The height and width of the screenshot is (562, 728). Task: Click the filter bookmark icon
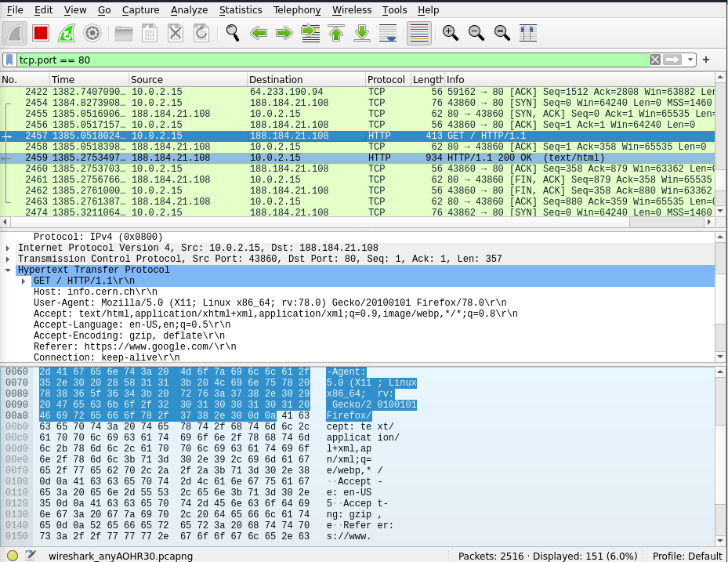(x=9, y=60)
